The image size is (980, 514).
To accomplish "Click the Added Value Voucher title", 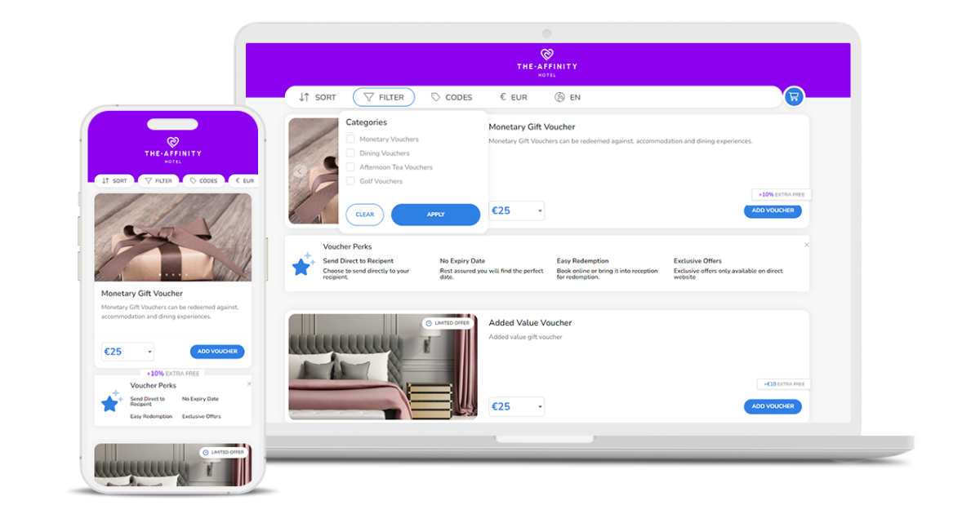I will (x=530, y=323).
